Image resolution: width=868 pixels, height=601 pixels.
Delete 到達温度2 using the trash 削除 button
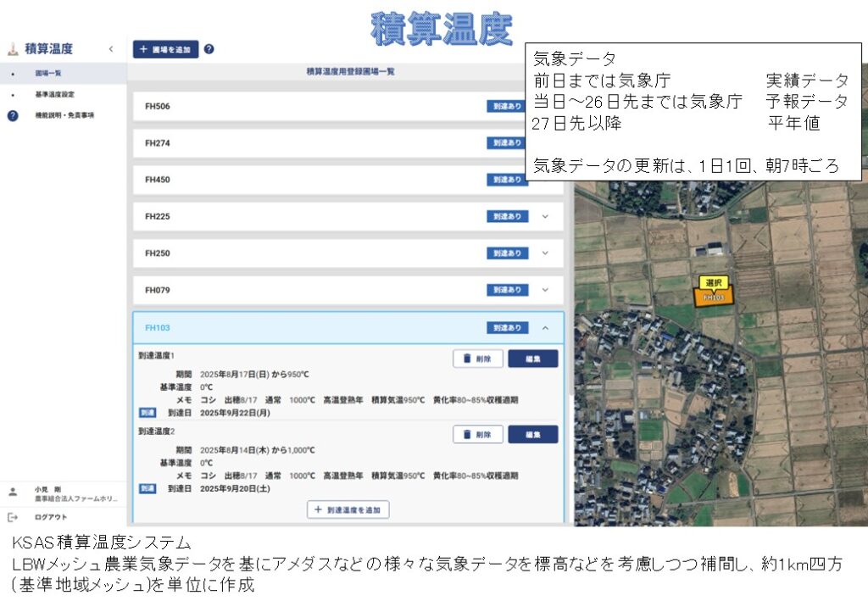click(x=478, y=435)
